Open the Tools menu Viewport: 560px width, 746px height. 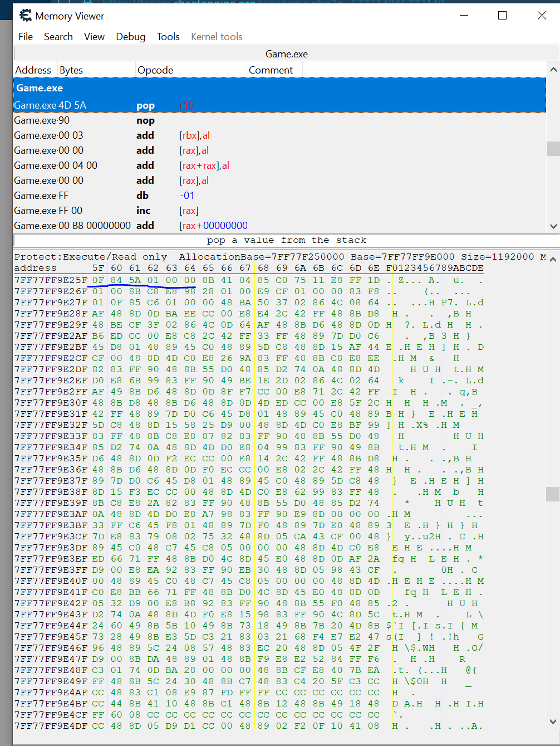coord(168,37)
